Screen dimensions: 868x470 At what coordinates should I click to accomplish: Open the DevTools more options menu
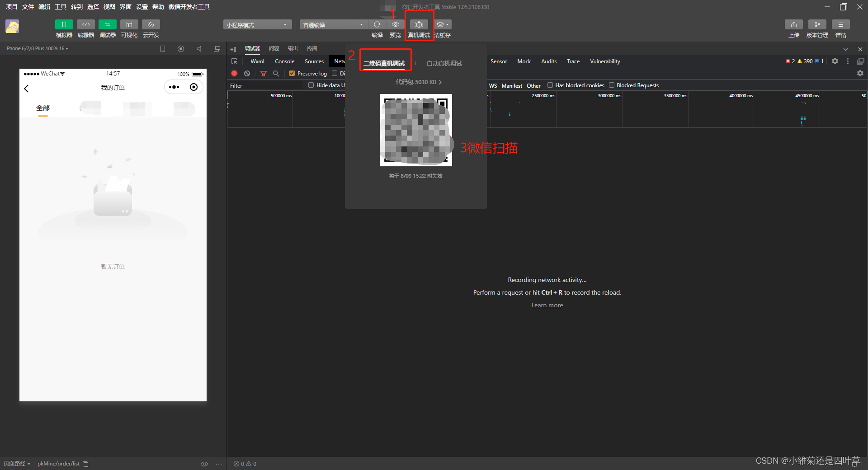848,61
